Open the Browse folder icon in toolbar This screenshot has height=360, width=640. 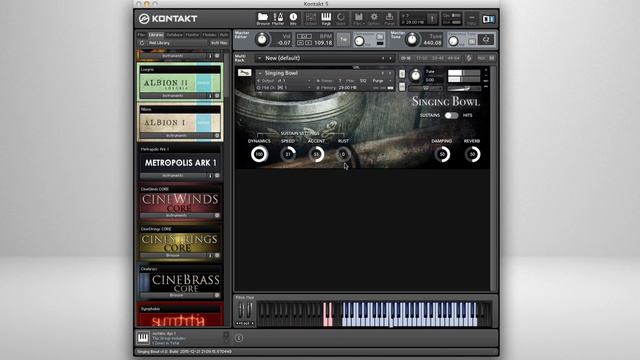[263, 18]
